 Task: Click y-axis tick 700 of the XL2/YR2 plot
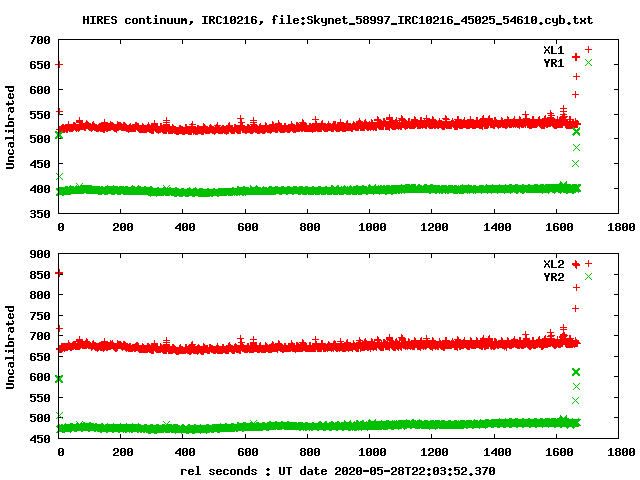[x=40, y=336]
